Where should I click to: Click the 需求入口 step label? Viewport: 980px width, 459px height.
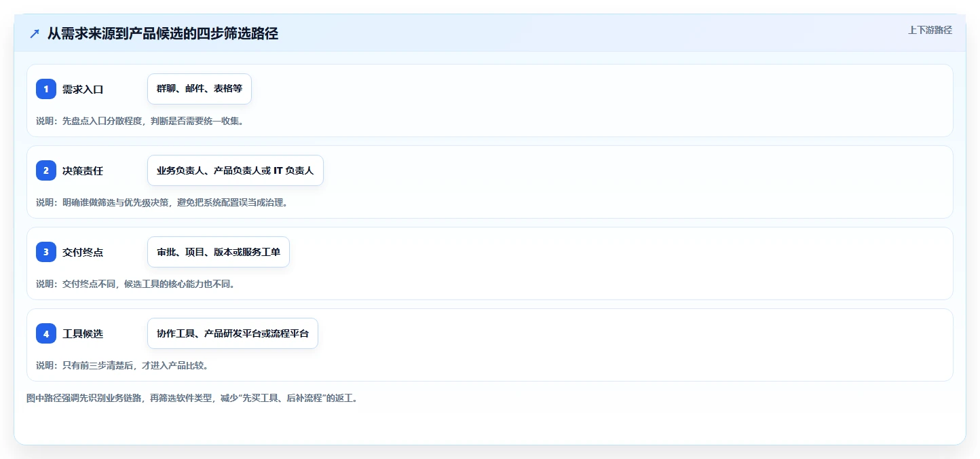[83, 89]
